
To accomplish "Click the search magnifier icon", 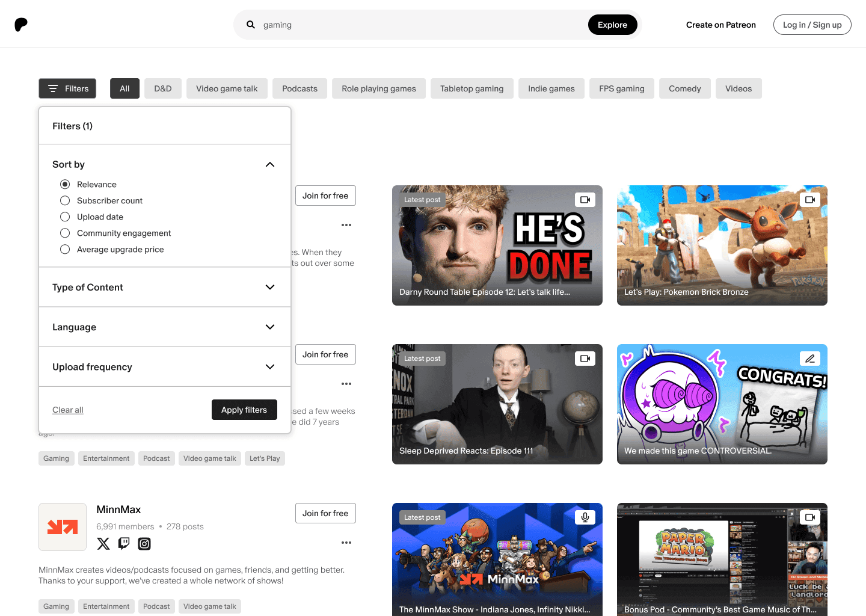I will tap(251, 25).
